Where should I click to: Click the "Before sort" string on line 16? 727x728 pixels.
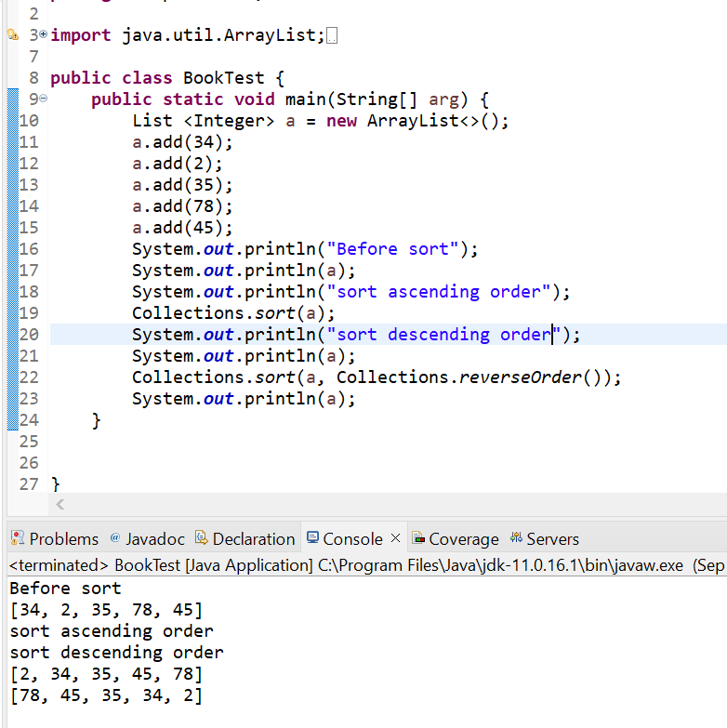pos(392,249)
